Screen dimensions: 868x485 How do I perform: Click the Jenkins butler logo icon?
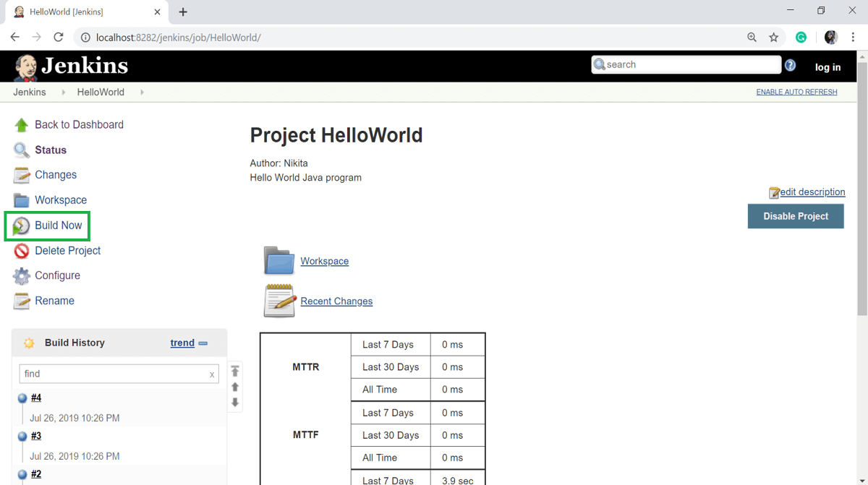click(26, 67)
